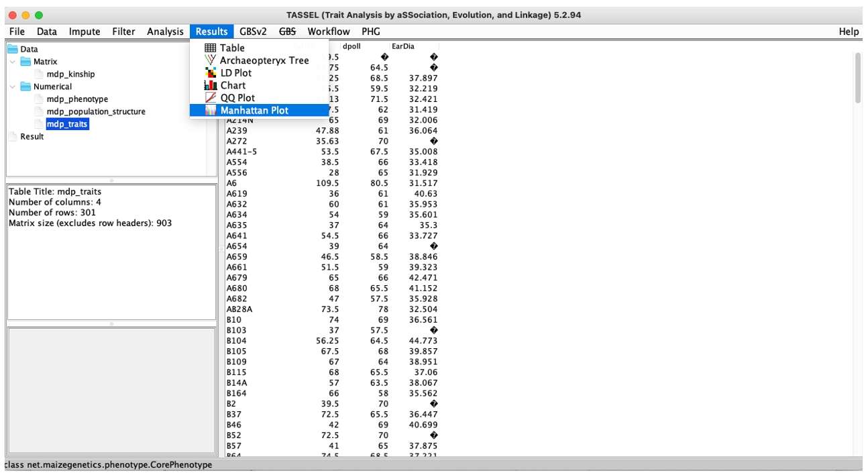Screen dimensions: 868x475
Task: Open the Help menu
Action: pyautogui.click(x=849, y=32)
